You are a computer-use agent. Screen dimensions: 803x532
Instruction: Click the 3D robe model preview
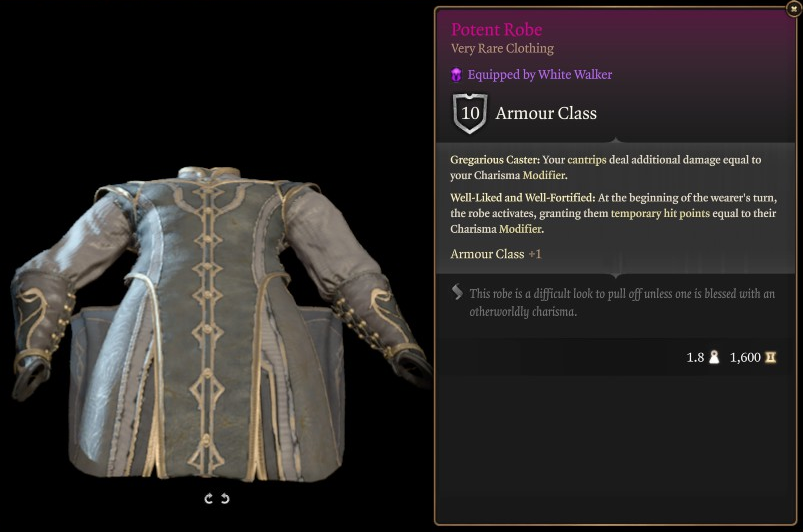[218, 325]
